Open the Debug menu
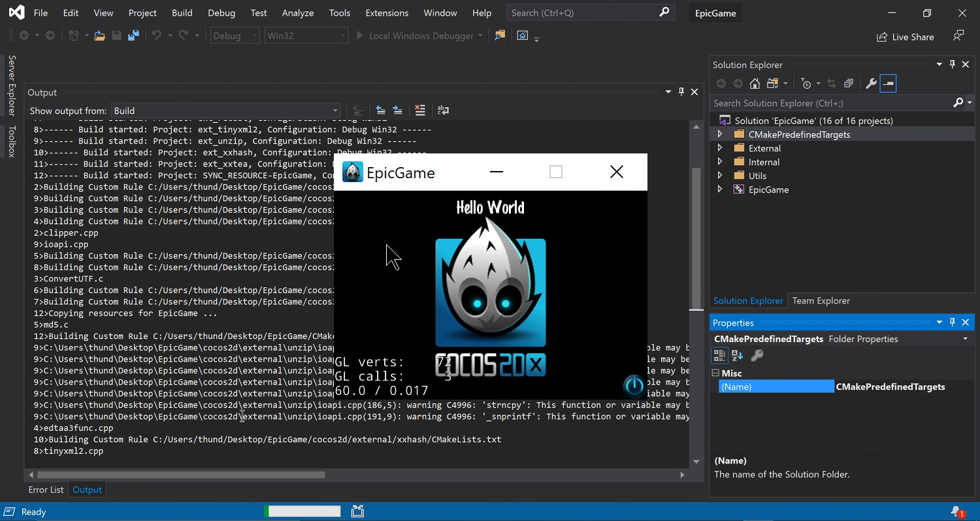980x521 pixels. pyautogui.click(x=221, y=12)
